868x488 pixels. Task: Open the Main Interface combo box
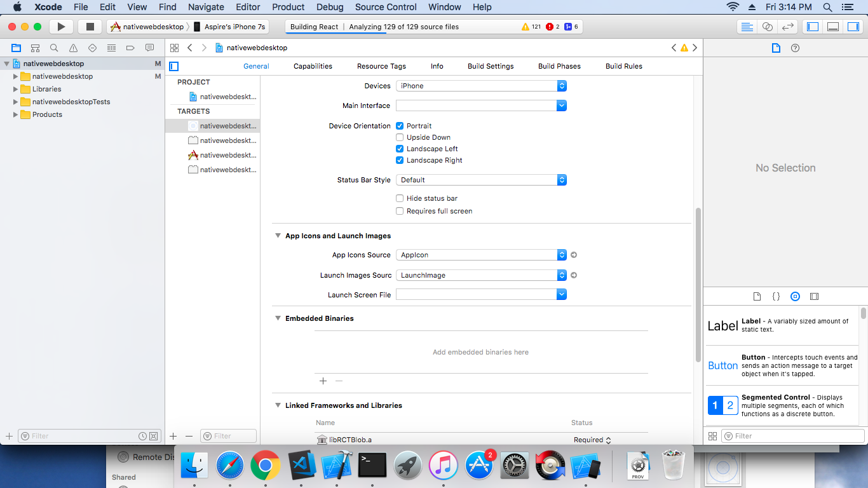pos(481,105)
